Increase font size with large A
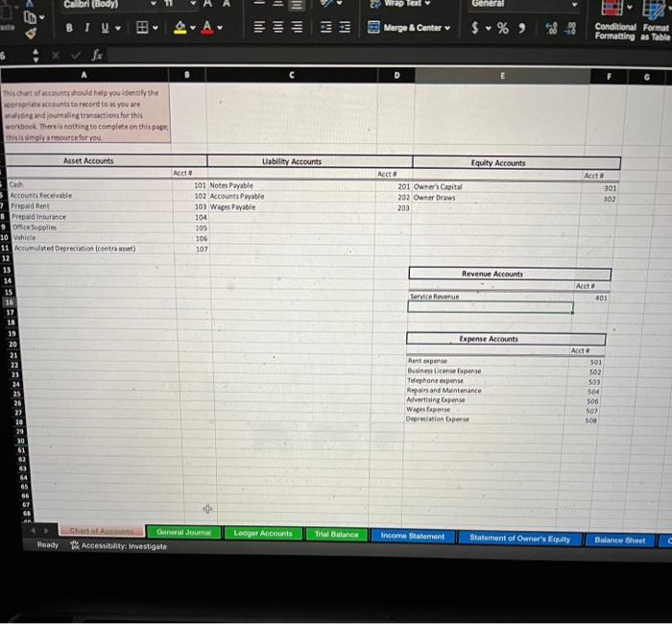Viewport: 672px width, 624px height. click(x=208, y=4)
